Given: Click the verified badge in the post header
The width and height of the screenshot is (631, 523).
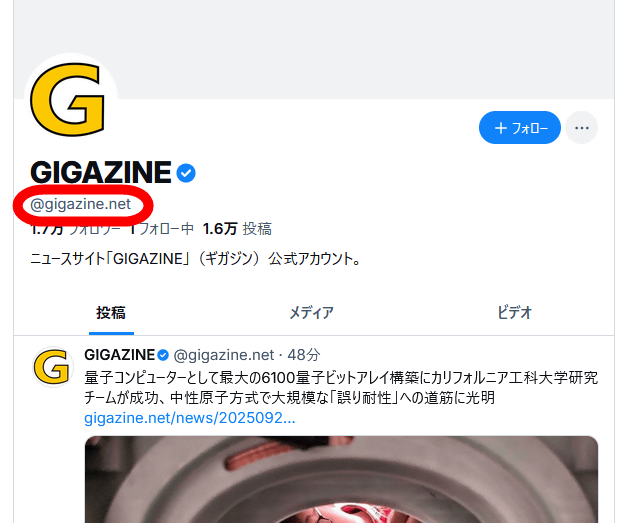Looking at the screenshot, I should 163,355.
